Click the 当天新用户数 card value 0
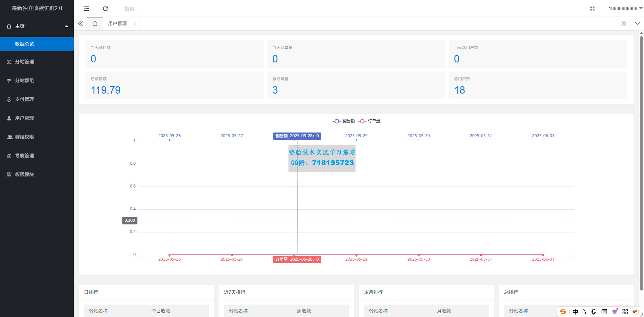 457,59
